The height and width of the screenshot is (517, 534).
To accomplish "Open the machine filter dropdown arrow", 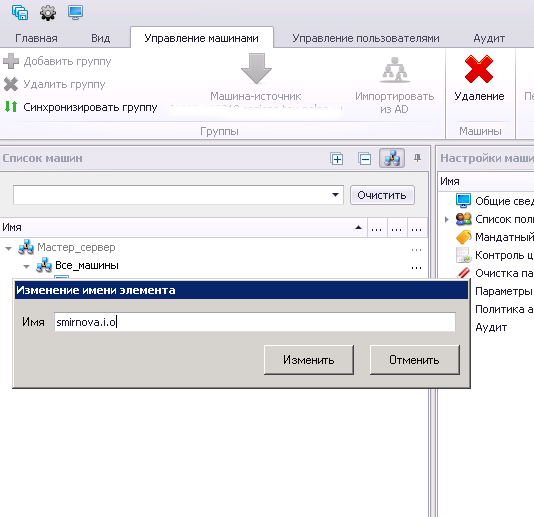I will point(335,195).
